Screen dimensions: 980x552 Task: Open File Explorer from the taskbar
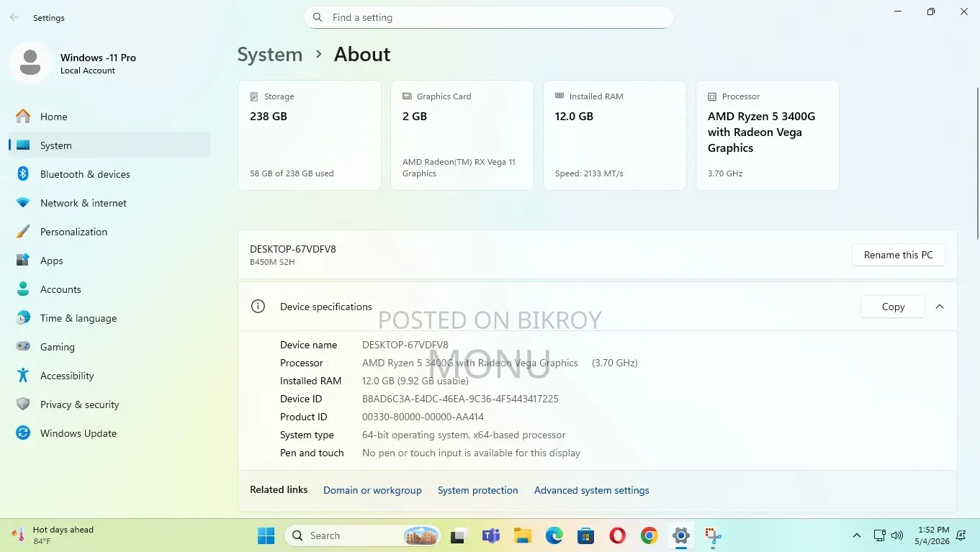pyautogui.click(x=523, y=535)
